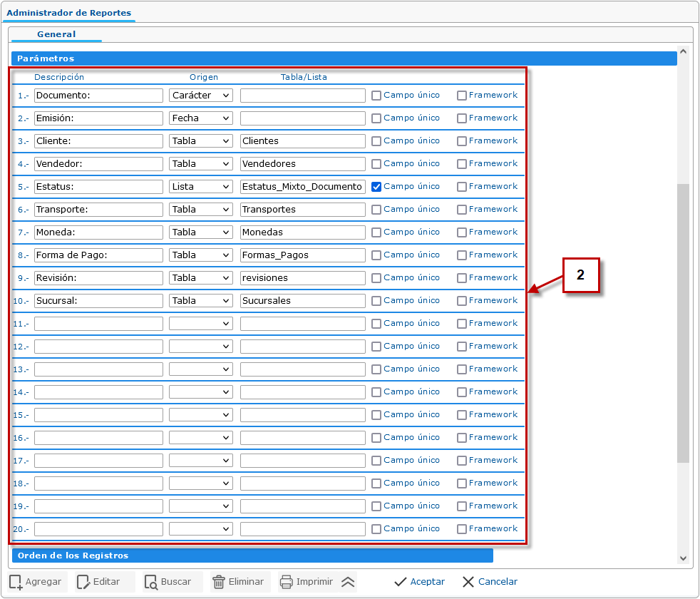This screenshot has height=599, width=700.
Task: Click the double chevron up icon beside Imprimir
Action: [348, 582]
